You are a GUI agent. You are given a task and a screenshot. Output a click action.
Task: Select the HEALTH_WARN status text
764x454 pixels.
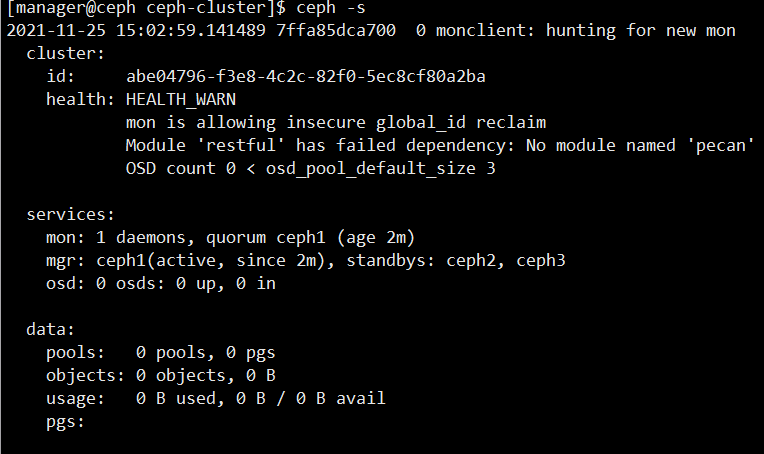(181, 99)
